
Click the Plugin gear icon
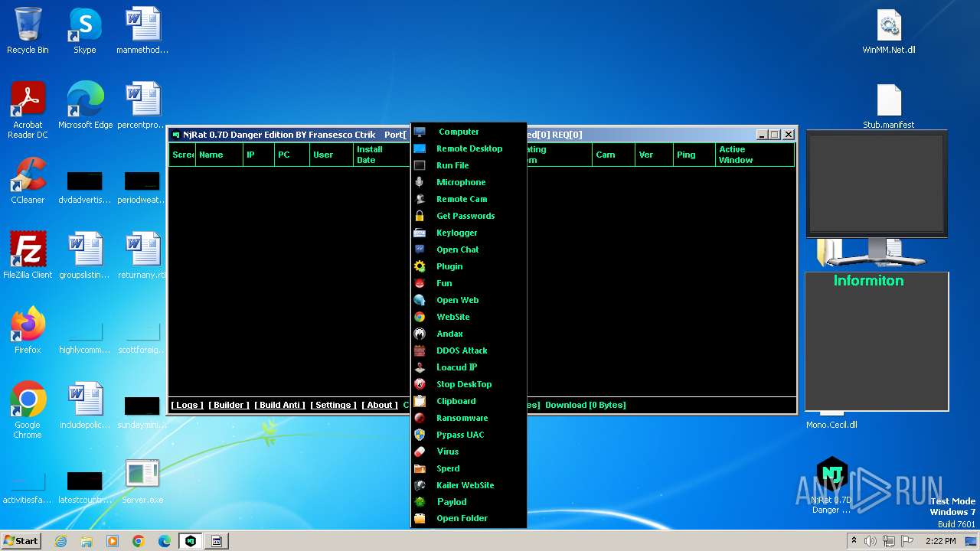[x=420, y=266]
